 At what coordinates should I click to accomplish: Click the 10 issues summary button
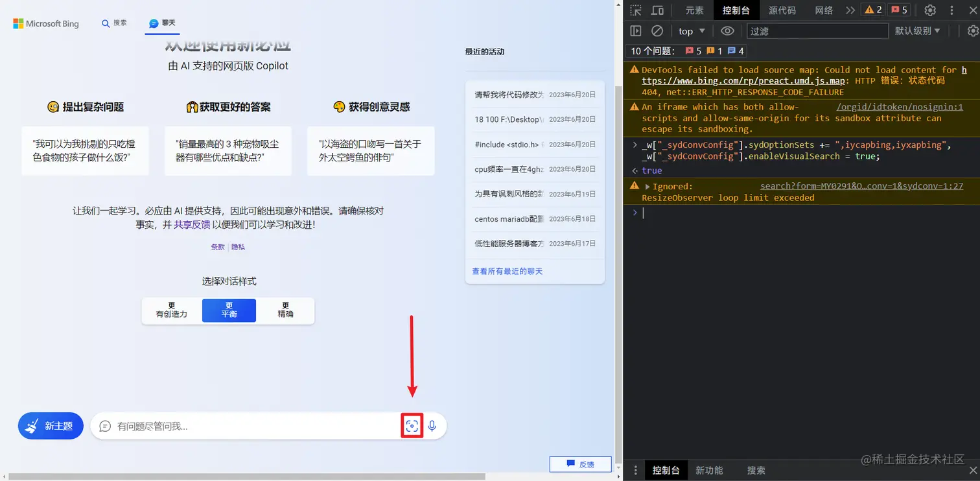[x=686, y=51]
